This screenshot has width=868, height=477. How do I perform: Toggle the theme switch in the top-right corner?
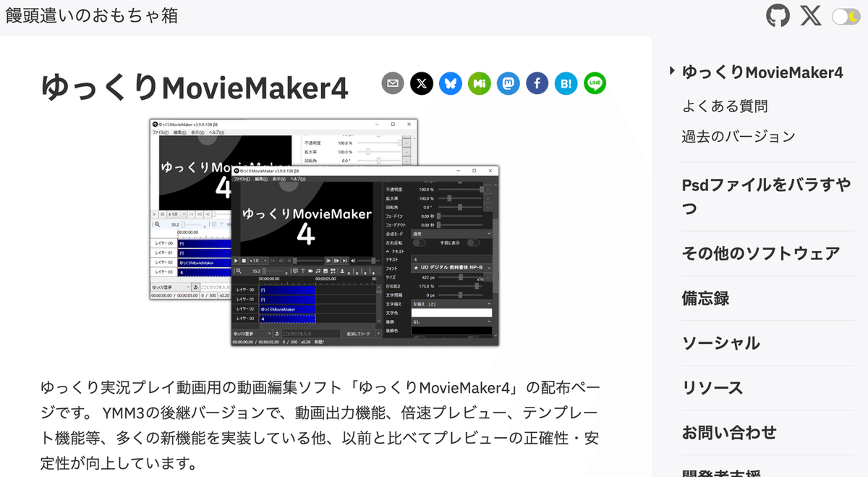(x=845, y=15)
